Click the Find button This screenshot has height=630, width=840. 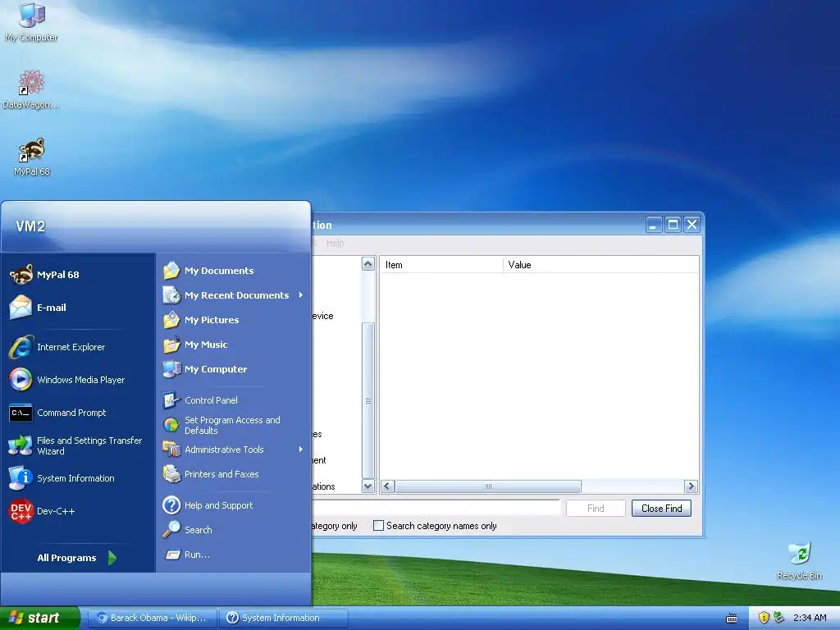pyautogui.click(x=596, y=509)
